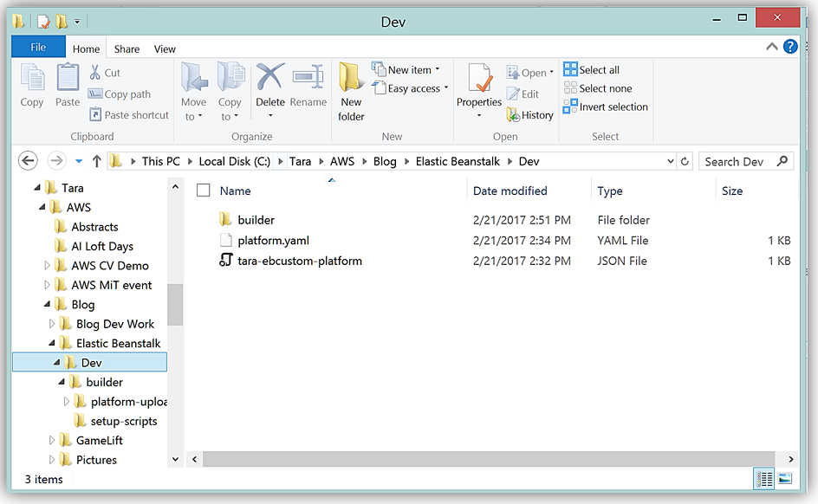The height and width of the screenshot is (504, 818).
Task: Expand the AWS CV Demo folder tree node
Action: [x=48, y=266]
